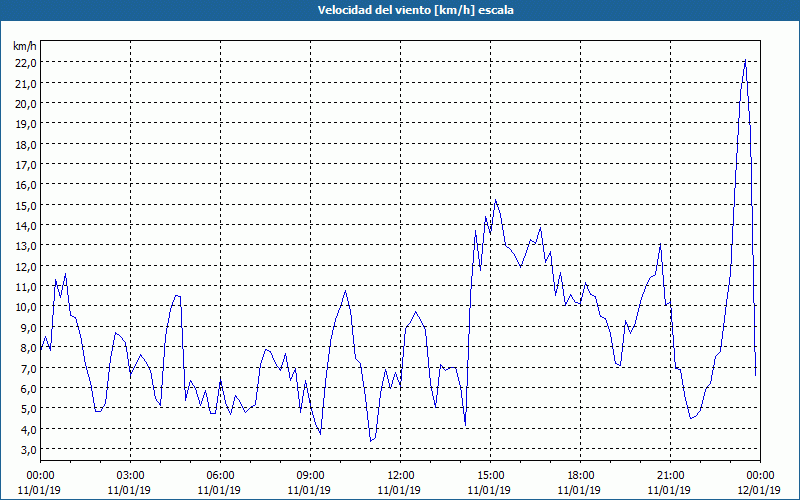The height and width of the screenshot is (500, 800).
Task: Click the 09:00 time axis label
Action: coord(310,476)
